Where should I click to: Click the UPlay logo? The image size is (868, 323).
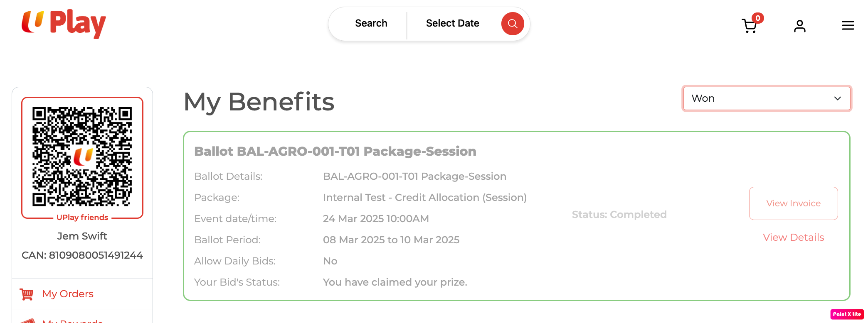tap(64, 23)
